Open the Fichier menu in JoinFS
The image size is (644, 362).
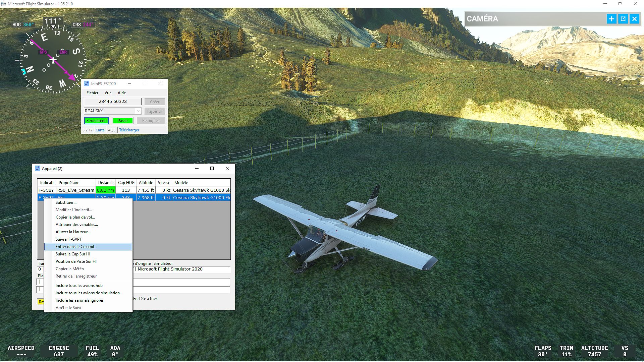[x=92, y=93]
